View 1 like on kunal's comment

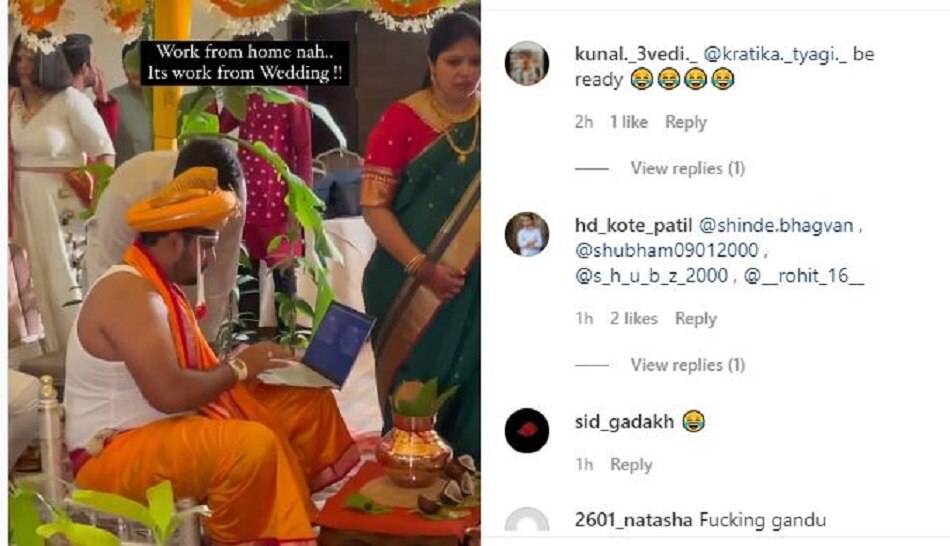coord(629,122)
